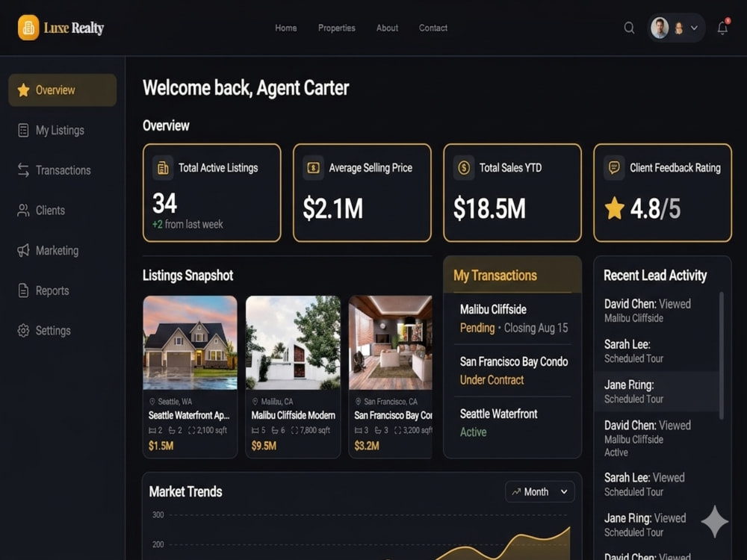The height and width of the screenshot is (560, 747).
Task: Open the Transactions sidebar label
Action: [x=63, y=170]
